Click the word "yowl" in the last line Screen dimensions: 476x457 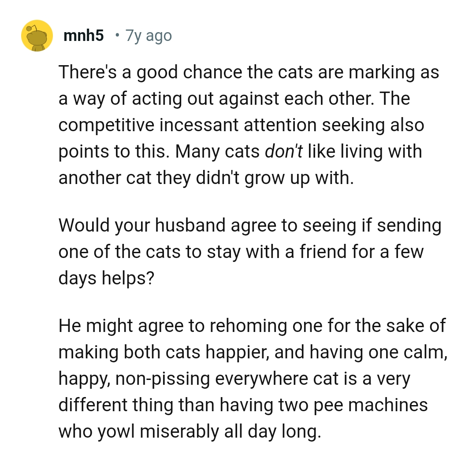pyautogui.click(x=115, y=431)
